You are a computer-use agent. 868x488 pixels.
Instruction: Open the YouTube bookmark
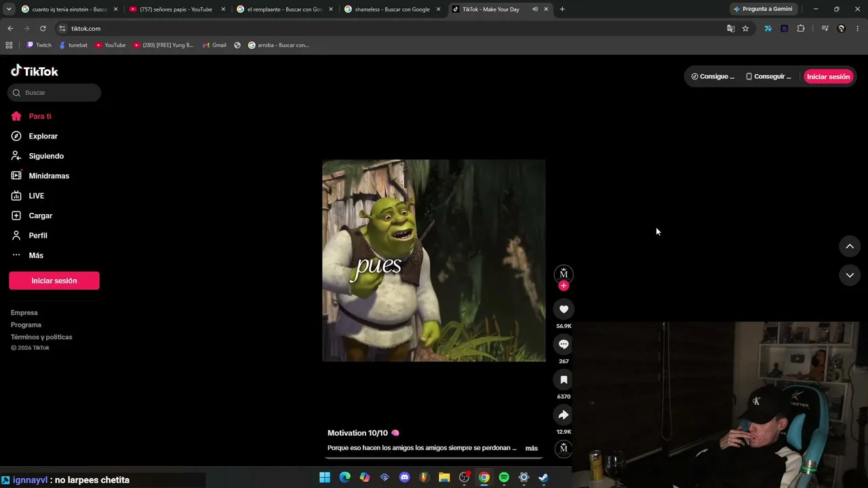coord(110,45)
